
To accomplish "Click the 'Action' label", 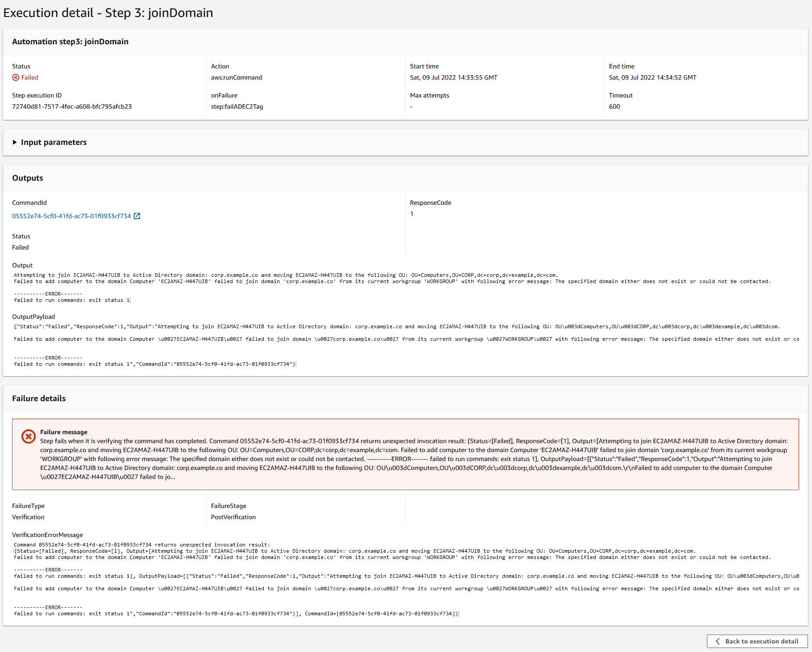I will [x=220, y=66].
